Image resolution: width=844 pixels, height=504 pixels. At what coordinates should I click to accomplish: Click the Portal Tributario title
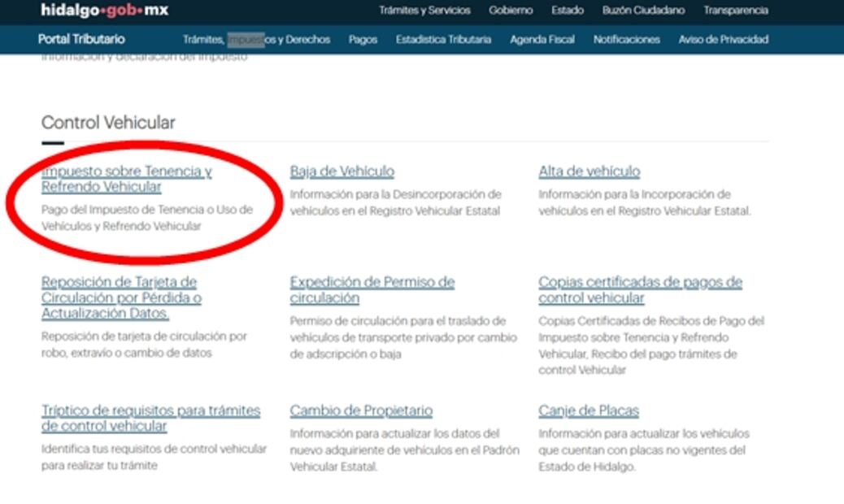[81, 39]
